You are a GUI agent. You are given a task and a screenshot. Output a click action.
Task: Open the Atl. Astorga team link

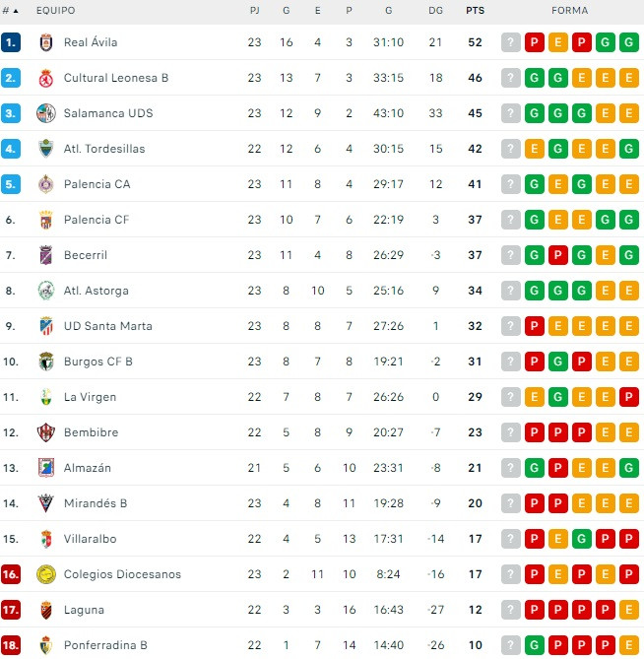tap(97, 291)
